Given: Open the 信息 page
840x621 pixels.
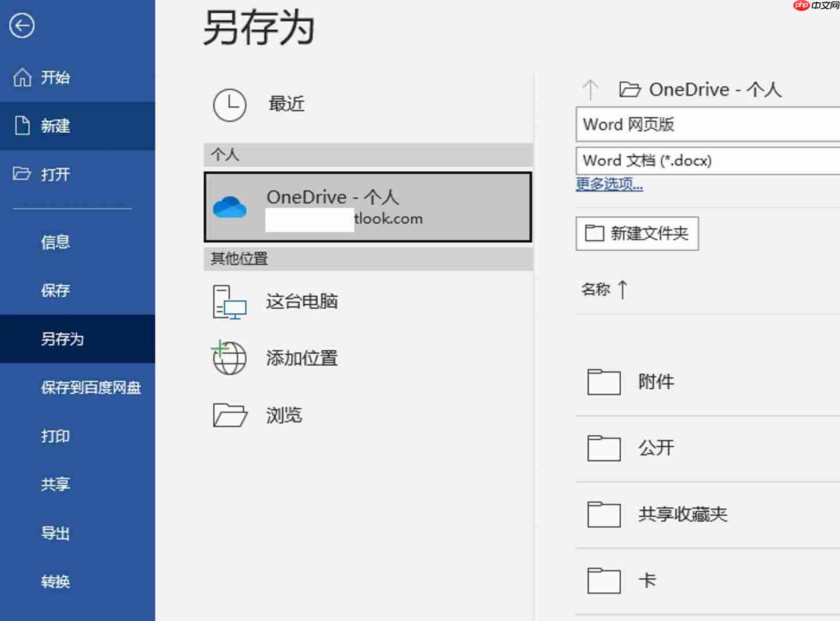Looking at the screenshot, I should click(78, 242).
